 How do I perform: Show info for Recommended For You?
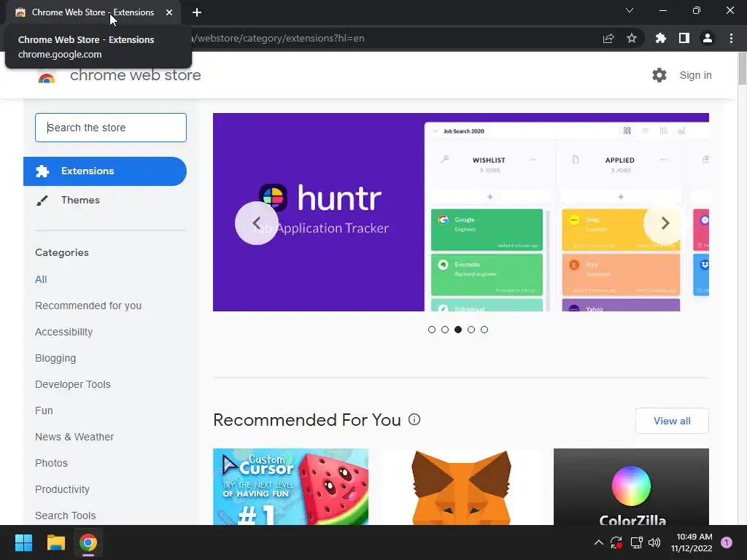tap(414, 419)
